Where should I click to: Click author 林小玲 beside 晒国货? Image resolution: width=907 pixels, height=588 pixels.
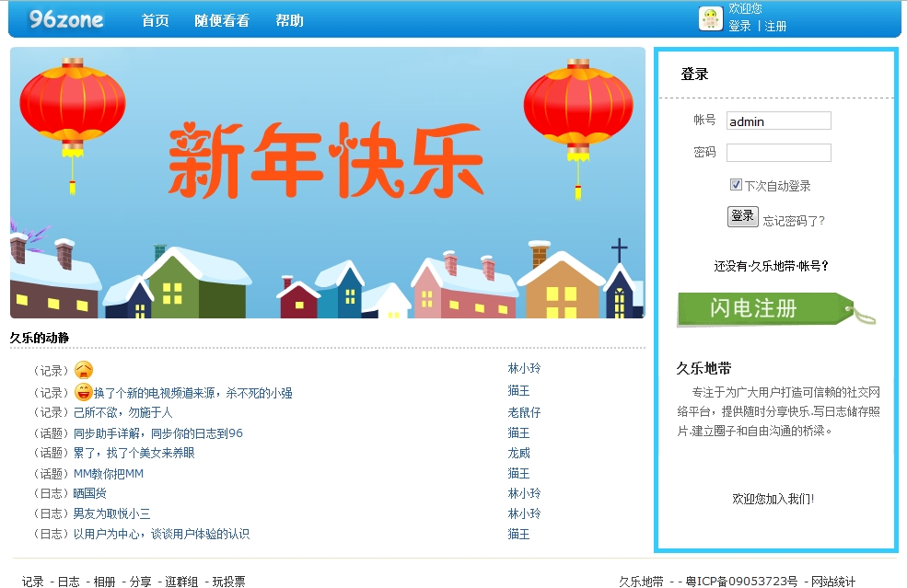(x=524, y=493)
